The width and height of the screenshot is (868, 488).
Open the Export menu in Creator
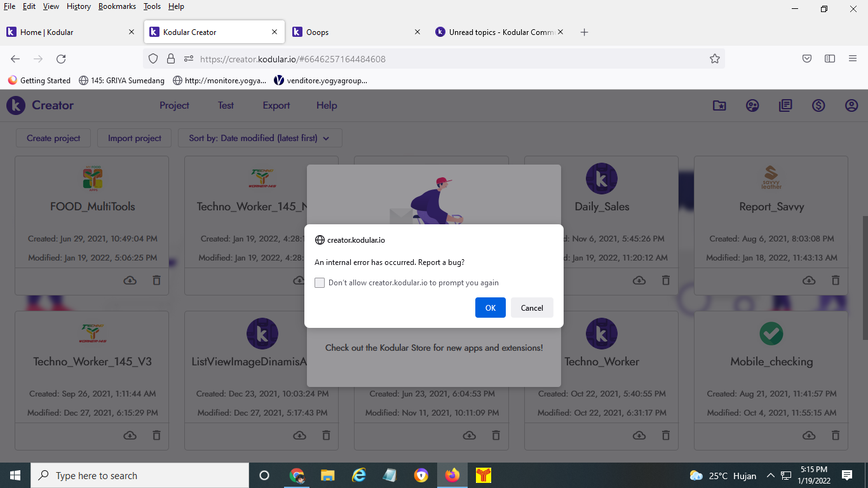point(276,105)
